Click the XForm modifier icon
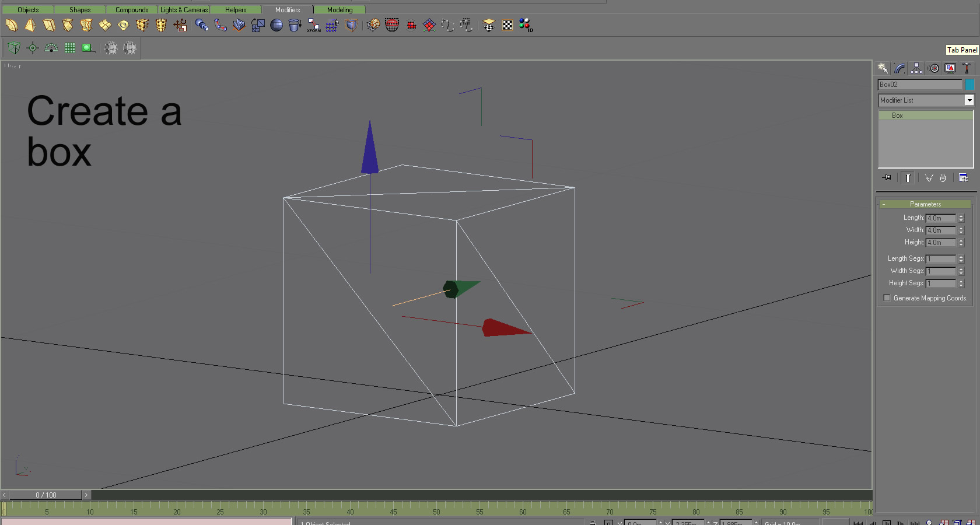This screenshot has height=525, width=980. (x=314, y=25)
